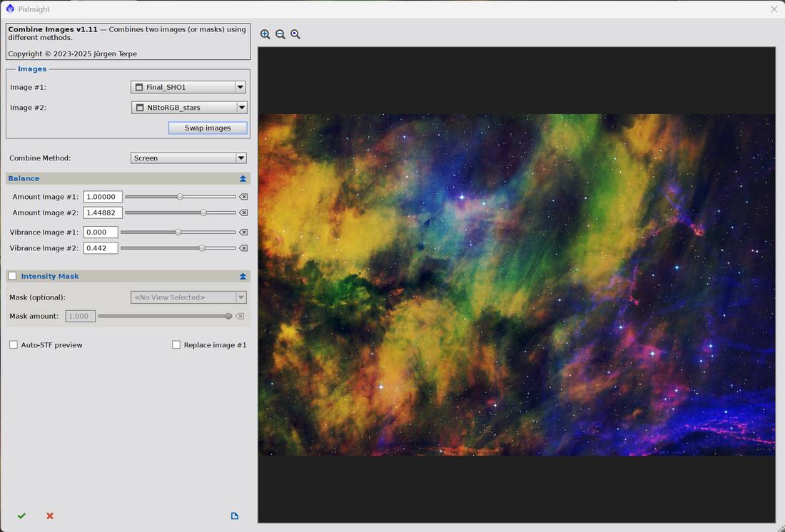The height and width of the screenshot is (532, 785).
Task: Click the Amount Image #2 value field
Action: click(103, 213)
